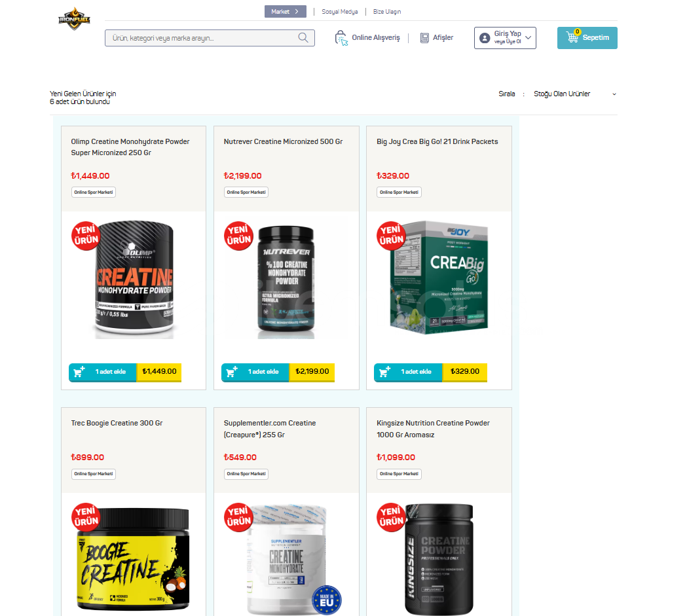The height and width of the screenshot is (616, 687).
Task: Click the Online Spor Marketi tag under Kingsize
Action: click(x=399, y=474)
